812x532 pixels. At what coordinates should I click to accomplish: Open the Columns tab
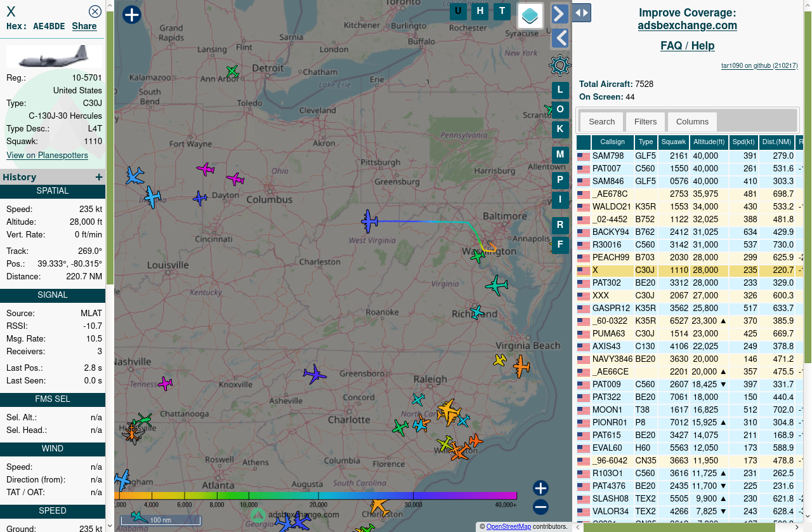coord(692,121)
